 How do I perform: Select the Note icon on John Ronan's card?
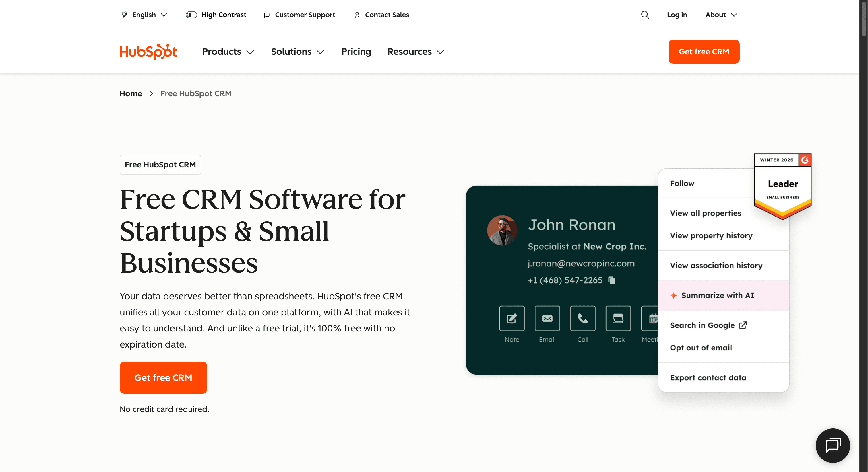pos(511,319)
